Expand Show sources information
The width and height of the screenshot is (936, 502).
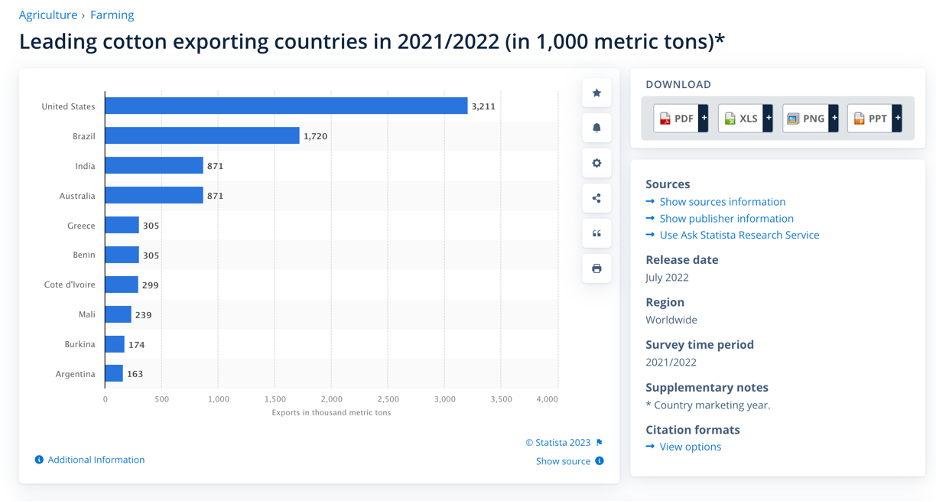(722, 202)
